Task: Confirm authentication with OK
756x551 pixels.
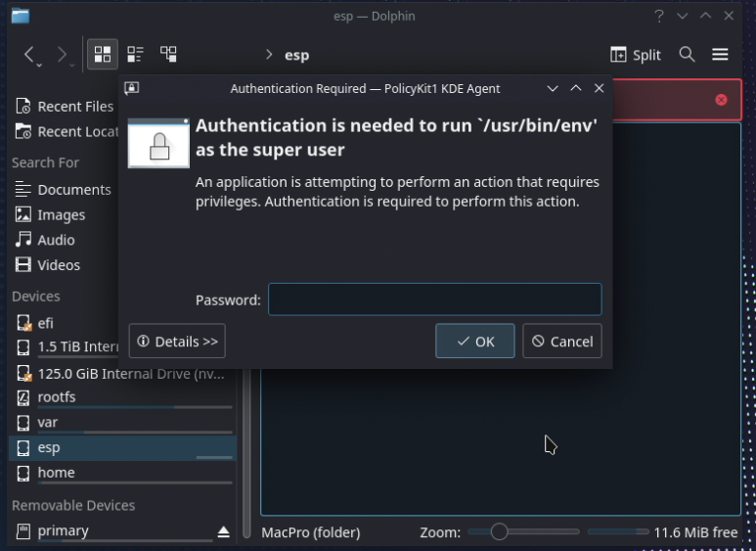Action: [475, 342]
